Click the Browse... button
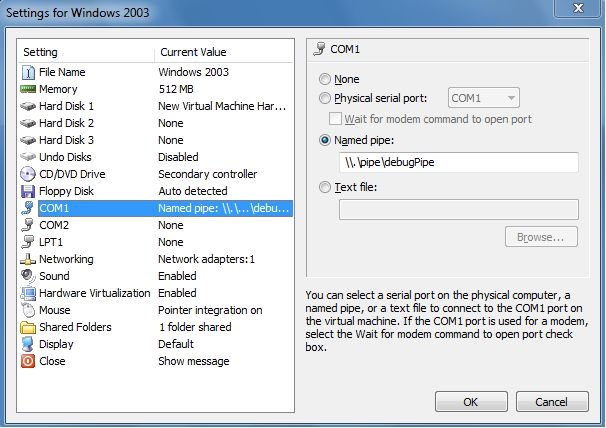 (x=541, y=237)
